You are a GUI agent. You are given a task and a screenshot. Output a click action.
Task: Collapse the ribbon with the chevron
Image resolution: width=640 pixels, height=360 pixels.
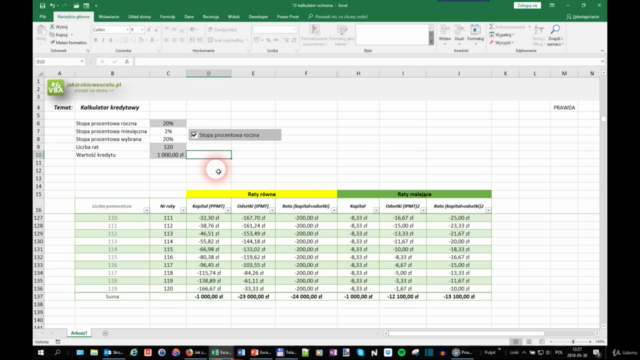pos(602,51)
